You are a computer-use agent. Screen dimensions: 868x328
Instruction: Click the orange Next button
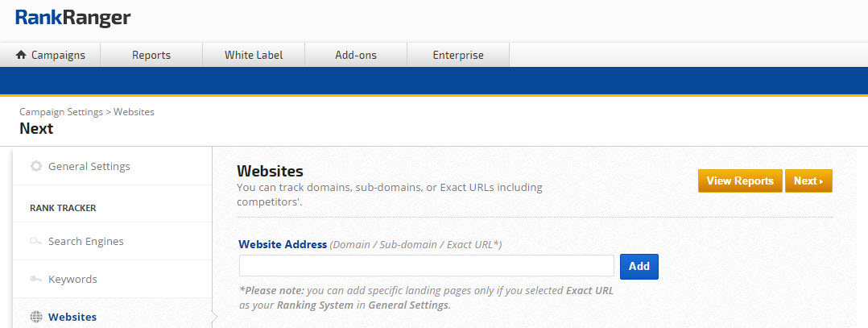click(x=808, y=181)
